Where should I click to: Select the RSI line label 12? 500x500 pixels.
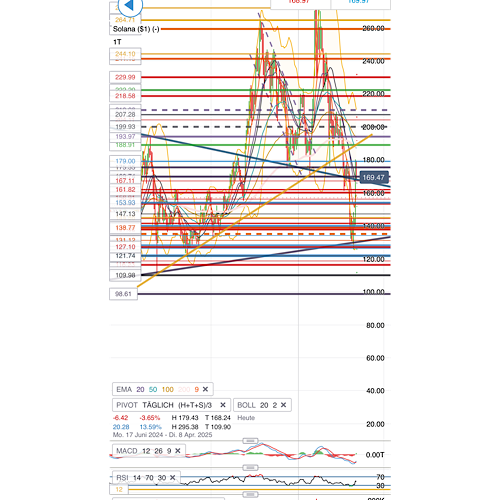(x=119, y=489)
